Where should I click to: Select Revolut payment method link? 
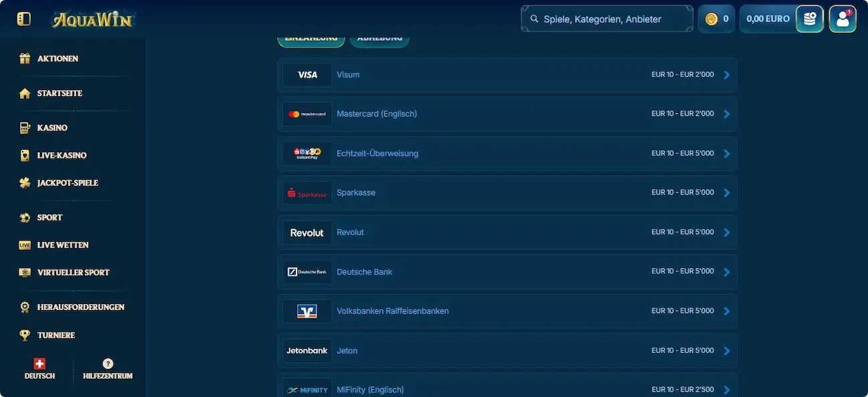(x=351, y=233)
